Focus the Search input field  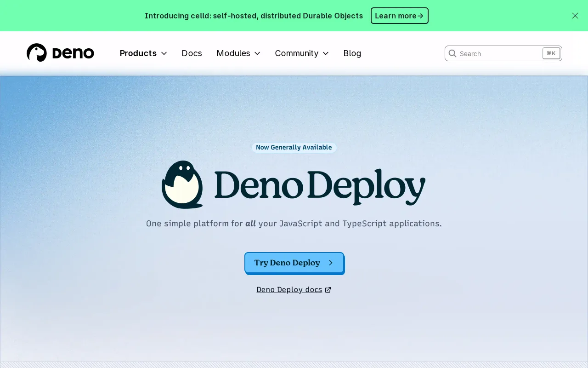[503, 53]
